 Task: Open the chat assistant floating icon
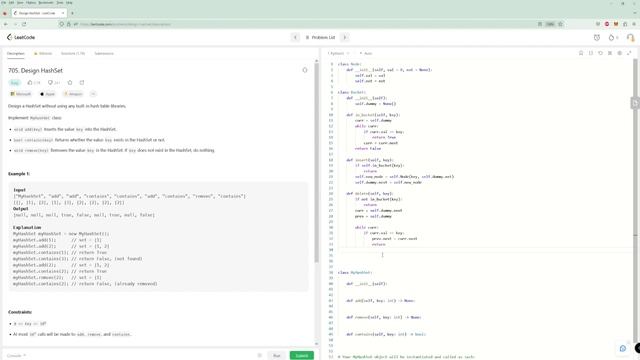(x=623, y=348)
